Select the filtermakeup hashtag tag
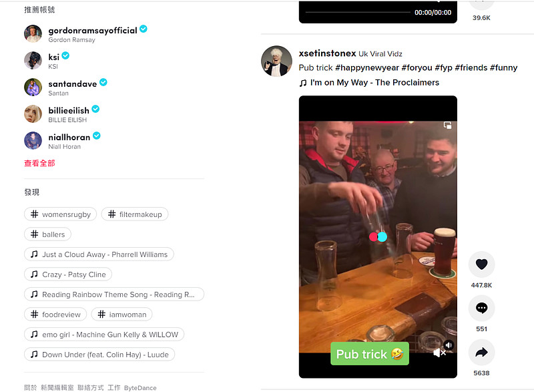 pos(135,214)
